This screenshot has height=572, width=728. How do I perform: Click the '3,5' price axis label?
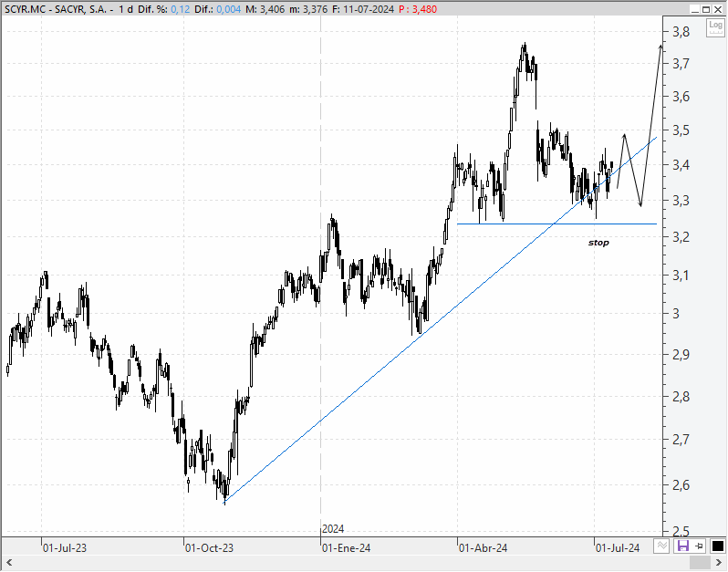click(x=681, y=130)
